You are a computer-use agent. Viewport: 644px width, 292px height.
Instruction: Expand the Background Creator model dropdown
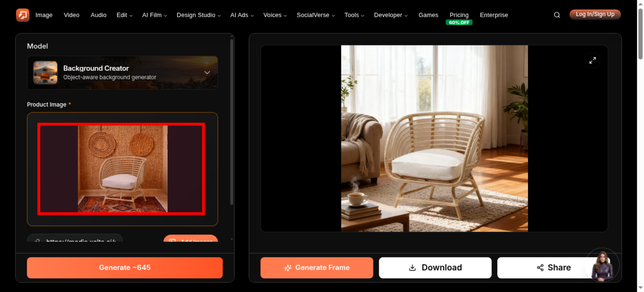click(x=207, y=73)
